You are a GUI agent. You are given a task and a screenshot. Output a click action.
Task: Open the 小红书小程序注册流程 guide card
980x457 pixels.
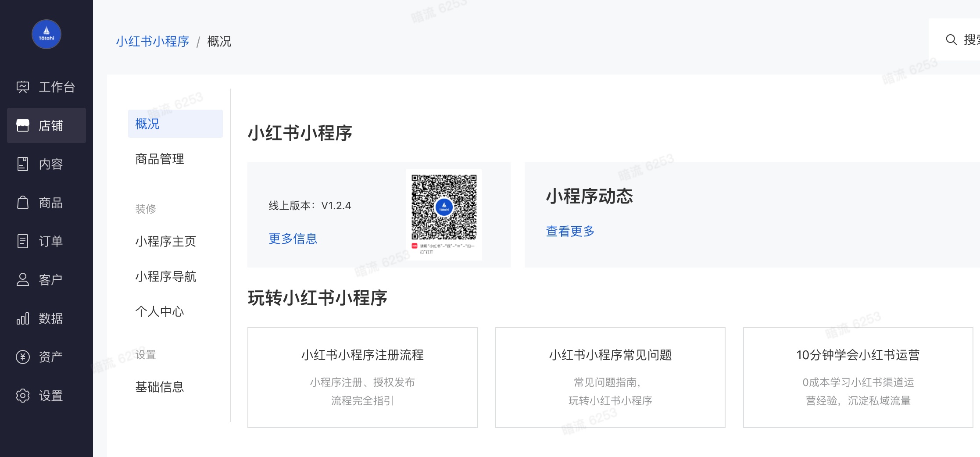point(362,377)
